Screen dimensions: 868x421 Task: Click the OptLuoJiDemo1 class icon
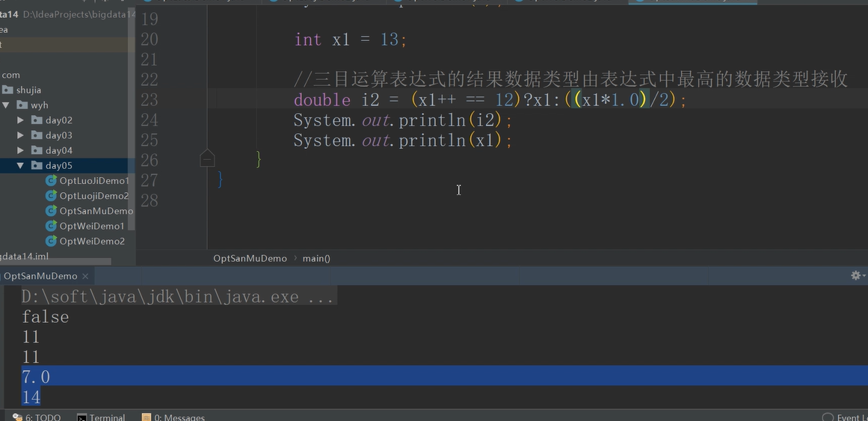pos(51,180)
